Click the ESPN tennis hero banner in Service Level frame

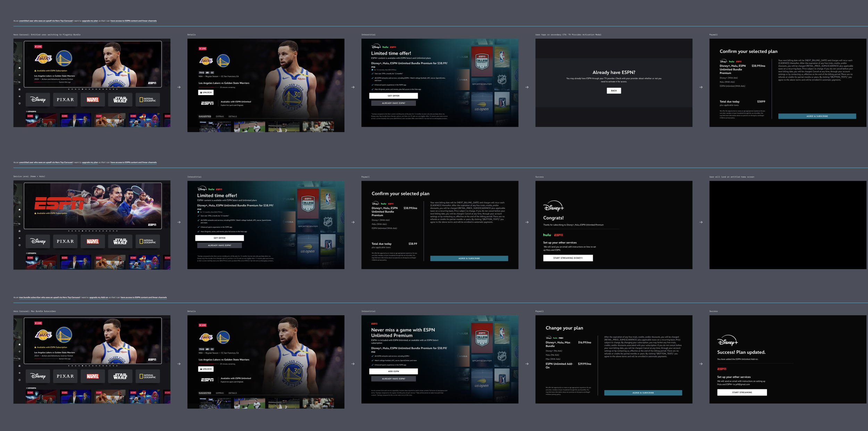pyautogui.click(x=93, y=205)
